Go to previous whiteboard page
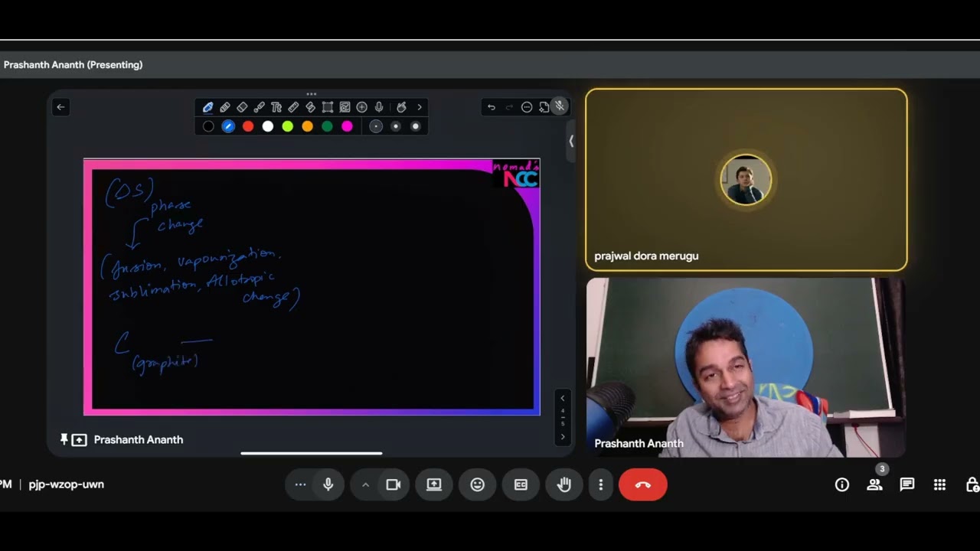Viewport: 980px width, 551px height. [563, 398]
